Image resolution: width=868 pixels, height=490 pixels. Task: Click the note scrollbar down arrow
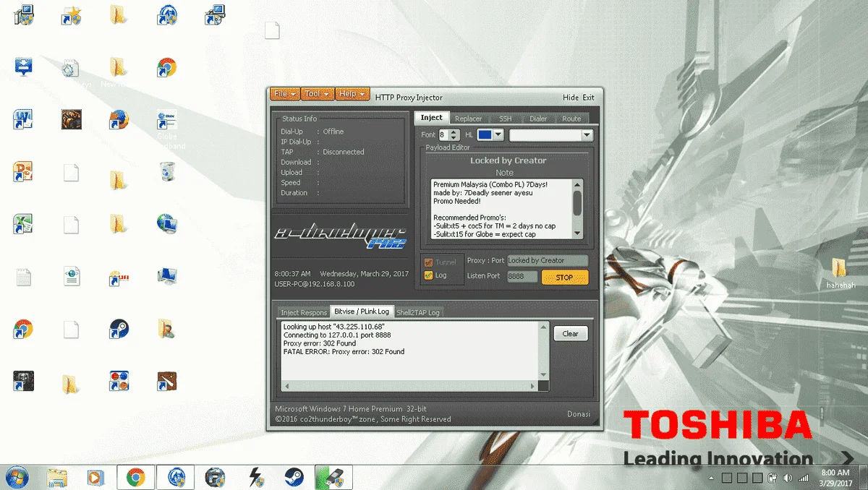(577, 233)
